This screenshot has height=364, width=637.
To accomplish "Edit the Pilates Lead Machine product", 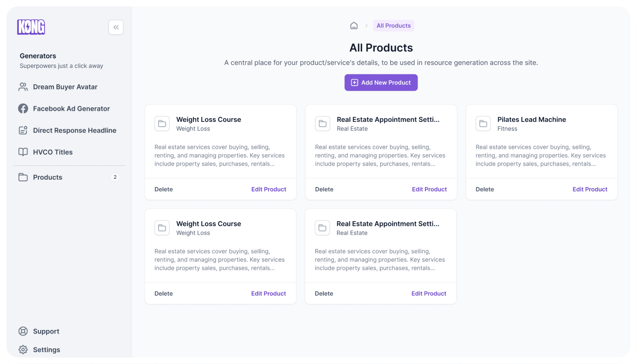I will pos(590,190).
